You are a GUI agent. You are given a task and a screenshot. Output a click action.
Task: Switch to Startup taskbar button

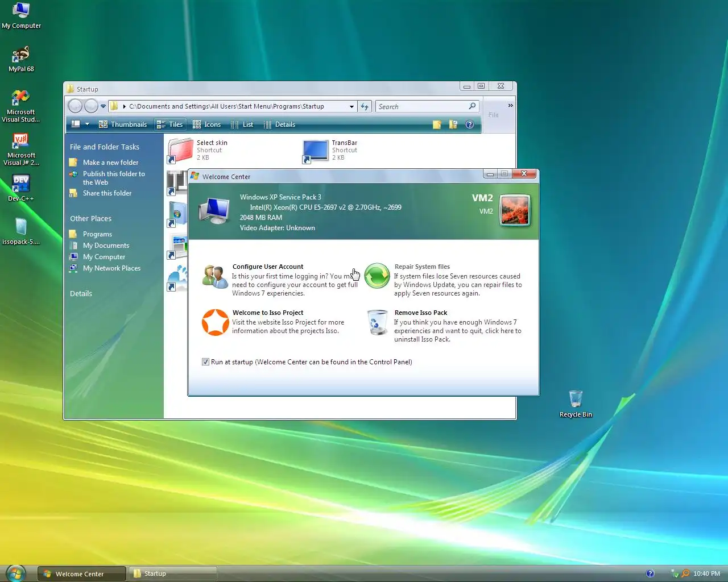pos(173,574)
